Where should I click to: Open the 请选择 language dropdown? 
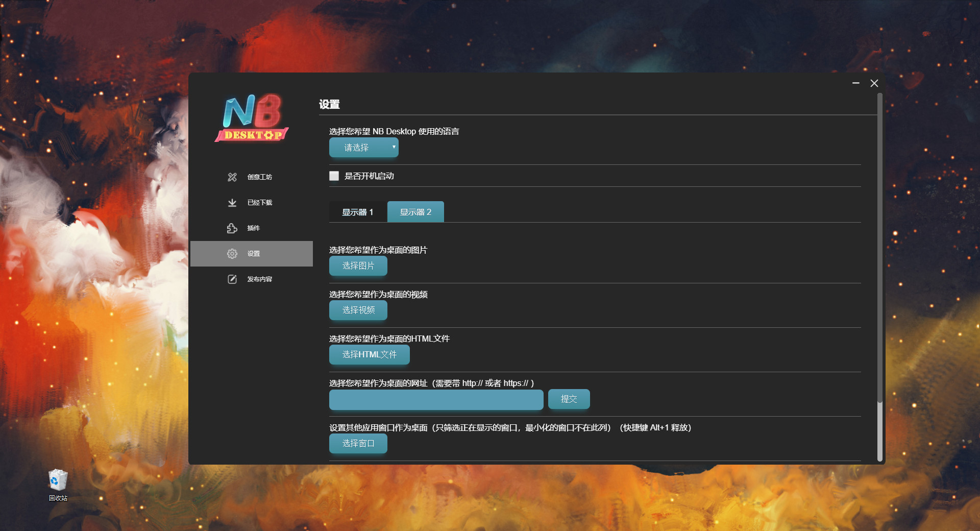(x=363, y=148)
